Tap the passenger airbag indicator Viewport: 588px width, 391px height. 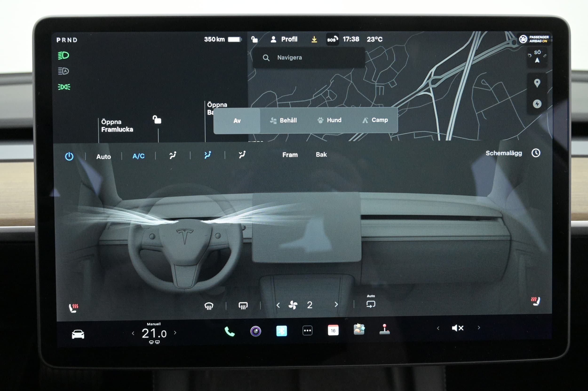pos(534,39)
